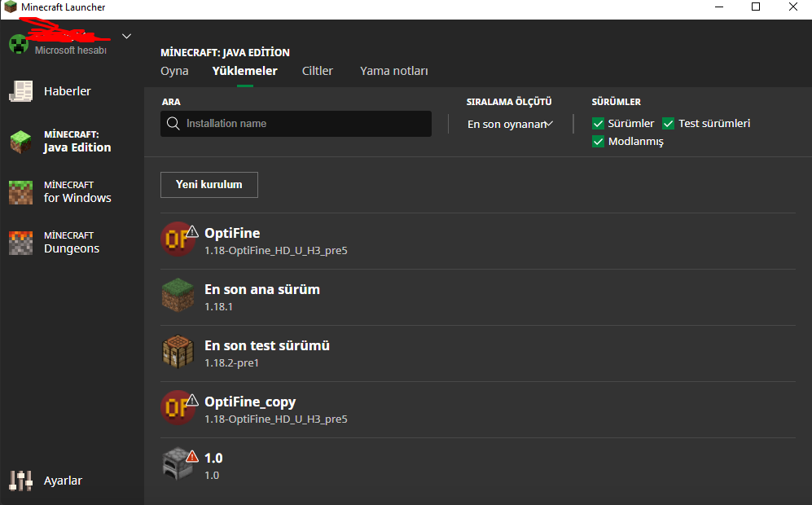Toggle the Sürümler checkbox
Image resolution: width=812 pixels, height=505 pixels.
(598, 123)
